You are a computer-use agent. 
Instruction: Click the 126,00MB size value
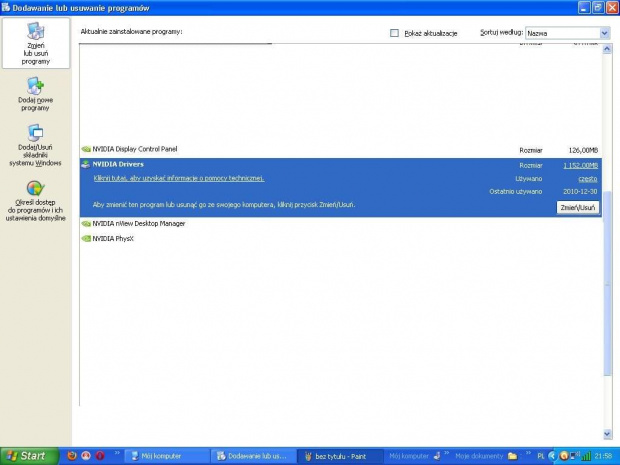583,150
